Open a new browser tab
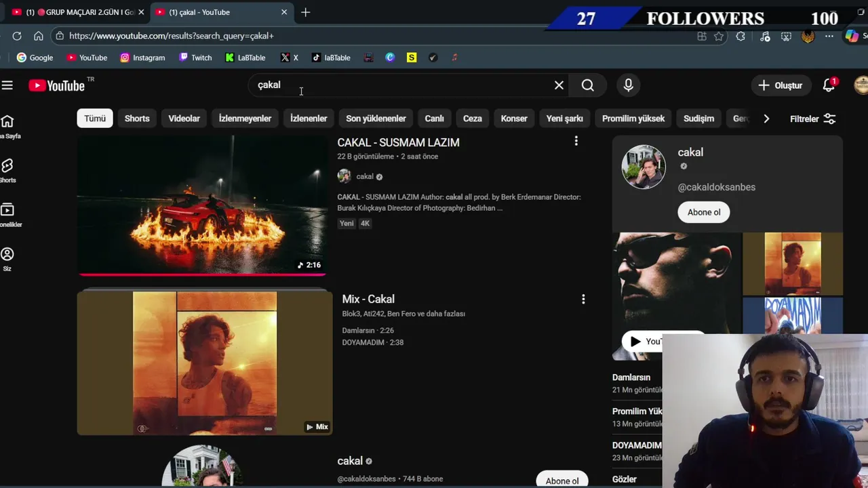Screen dimensions: 868x488 (x=306, y=12)
